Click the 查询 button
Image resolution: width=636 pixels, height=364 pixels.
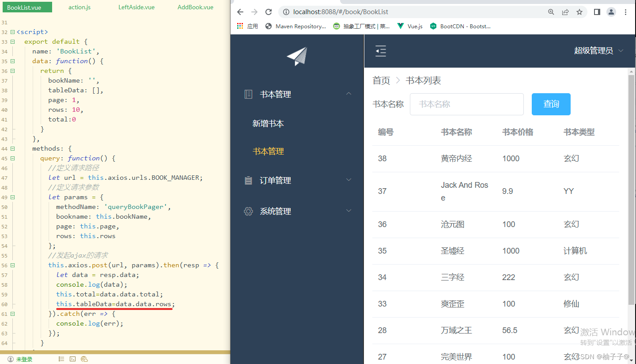click(x=551, y=104)
